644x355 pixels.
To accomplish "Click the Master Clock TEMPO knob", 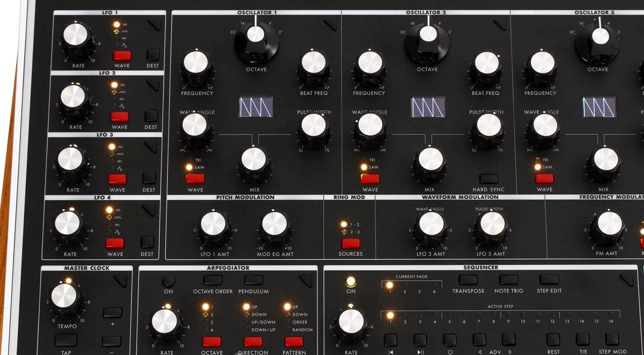I will tap(64, 297).
